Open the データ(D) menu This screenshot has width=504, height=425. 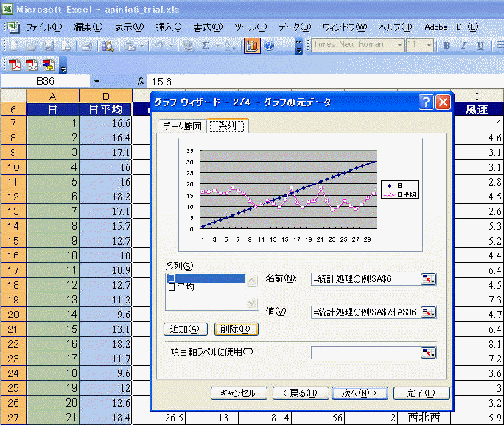(x=295, y=27)
